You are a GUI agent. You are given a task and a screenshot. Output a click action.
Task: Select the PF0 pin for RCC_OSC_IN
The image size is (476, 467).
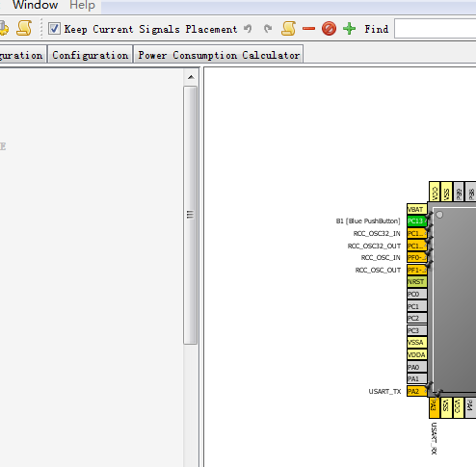(x=416, y=257)
